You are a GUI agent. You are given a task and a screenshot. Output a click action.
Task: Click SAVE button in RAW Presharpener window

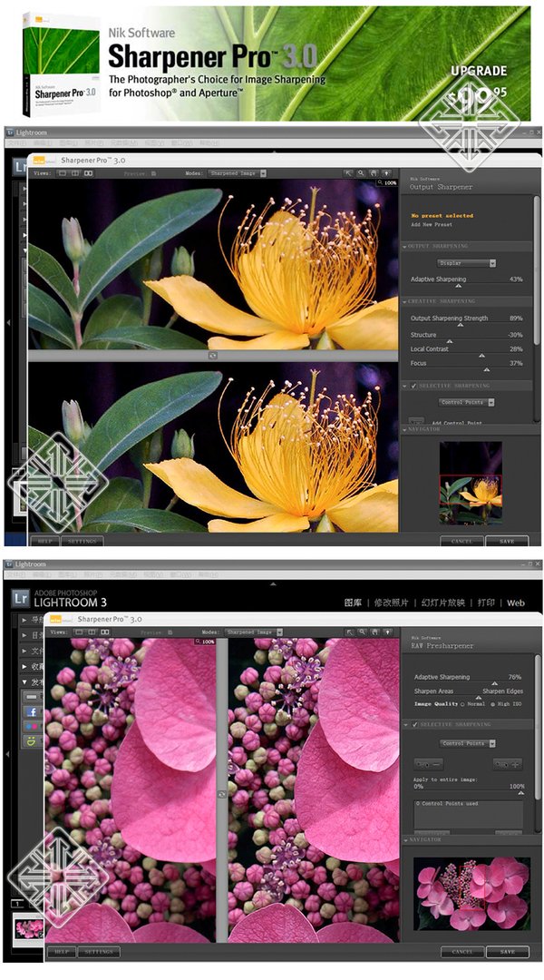coord(507,952)
